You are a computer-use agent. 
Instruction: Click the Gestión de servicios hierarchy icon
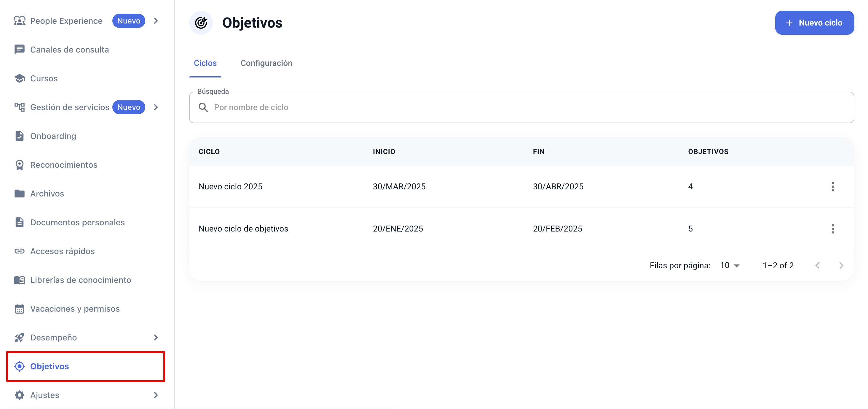(x=20, y=107)
